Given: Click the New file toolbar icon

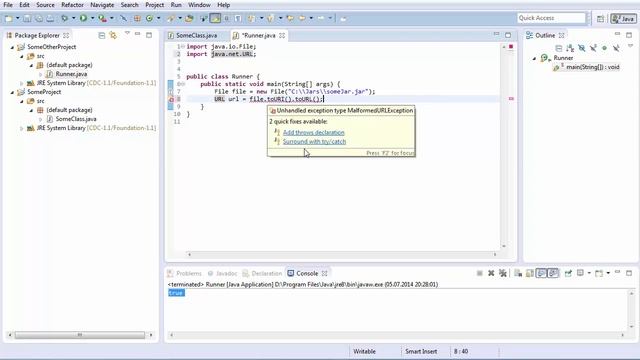Looking at the screenshot, I should (9, 18).
